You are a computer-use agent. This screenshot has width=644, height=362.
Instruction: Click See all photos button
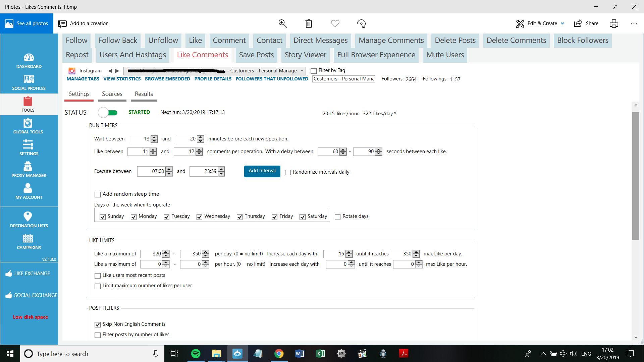(x=27, y=23)
